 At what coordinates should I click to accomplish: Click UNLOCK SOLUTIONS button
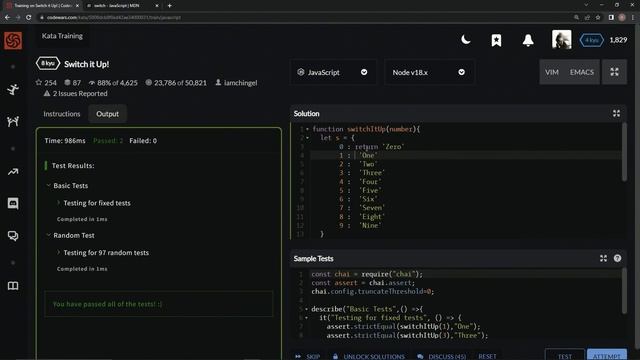[x=369, y=356]
